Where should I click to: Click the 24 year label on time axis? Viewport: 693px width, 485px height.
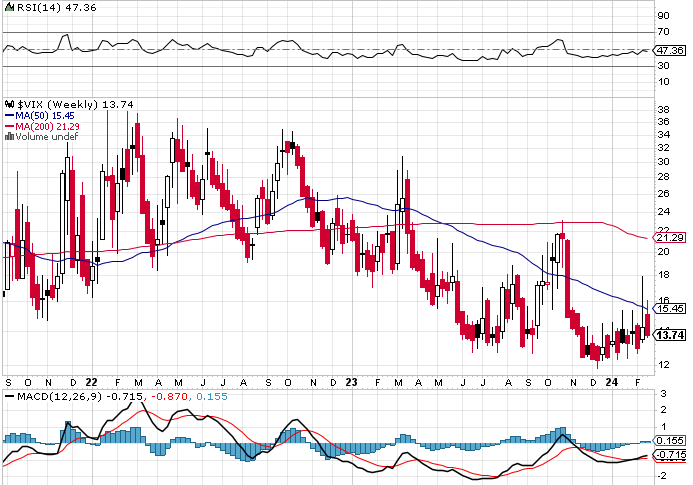click(611, 382)
